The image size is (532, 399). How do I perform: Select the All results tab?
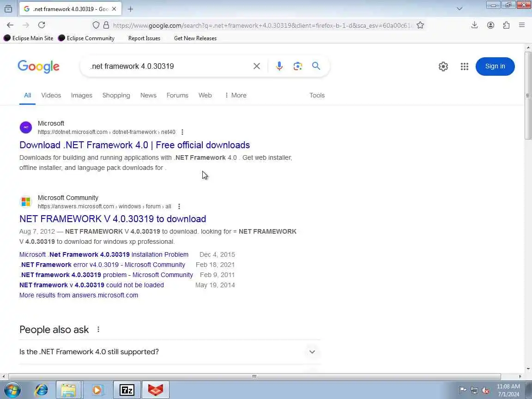28,95
